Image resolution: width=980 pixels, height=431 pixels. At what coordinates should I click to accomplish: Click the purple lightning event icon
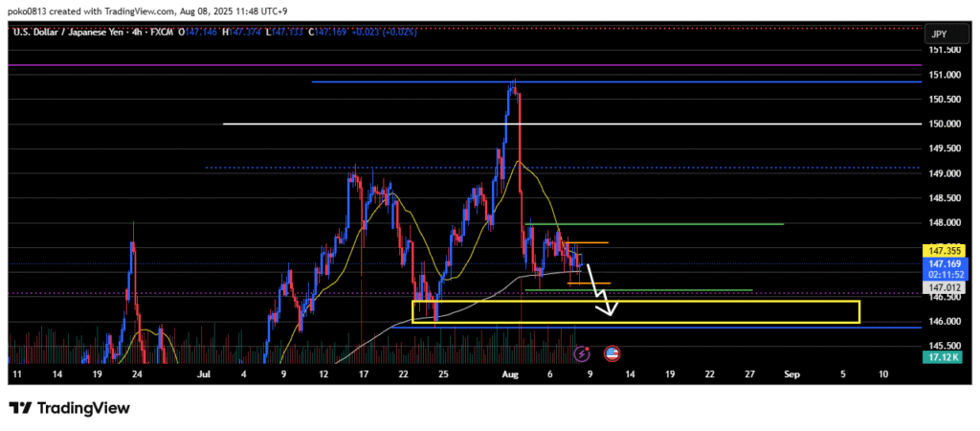coord(582,353)
